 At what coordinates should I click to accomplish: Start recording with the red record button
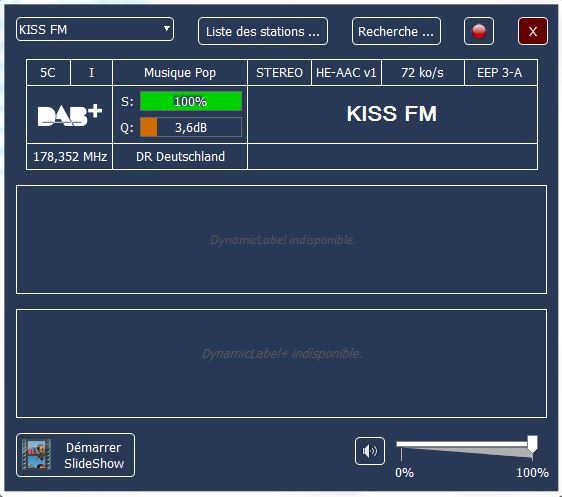[x=479, y=31]
